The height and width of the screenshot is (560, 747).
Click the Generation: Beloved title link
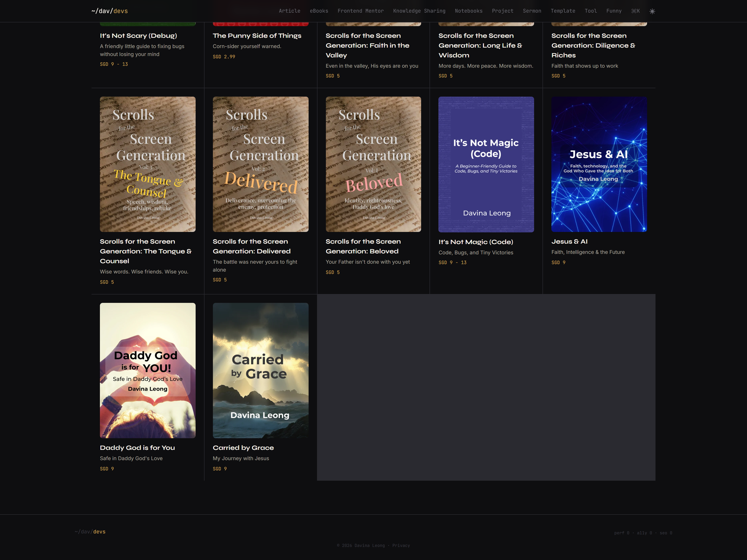pos(363,246)
